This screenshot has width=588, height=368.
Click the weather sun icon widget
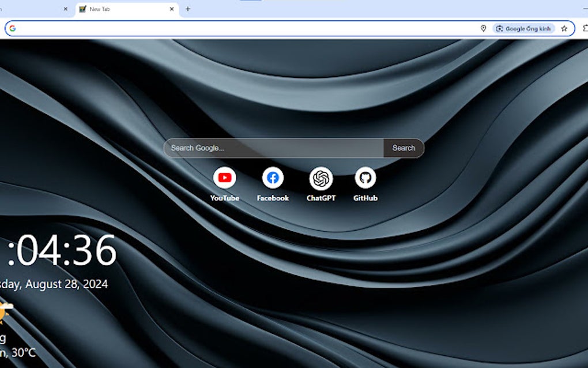(5, 310)
